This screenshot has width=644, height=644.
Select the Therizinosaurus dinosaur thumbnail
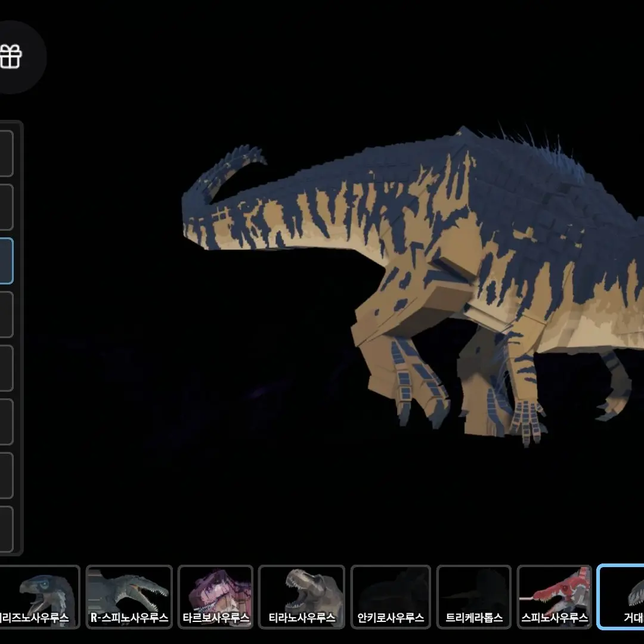click(39, 596)
